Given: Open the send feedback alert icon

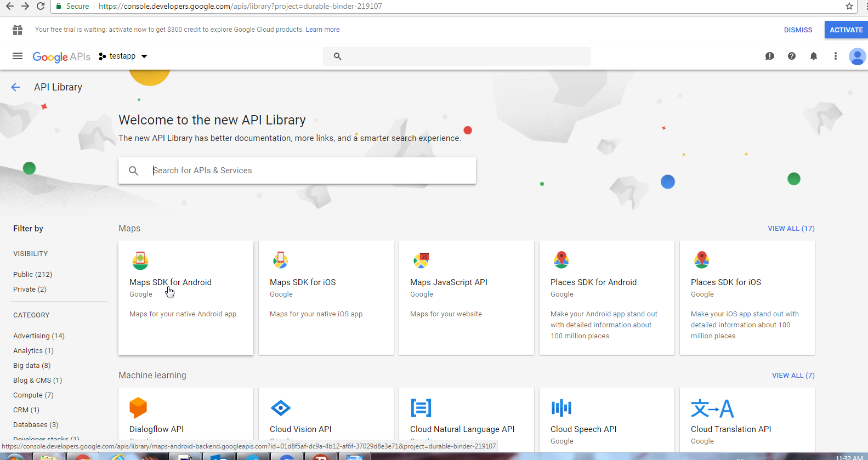Looking at the screenshot, I should coord(770,56).
